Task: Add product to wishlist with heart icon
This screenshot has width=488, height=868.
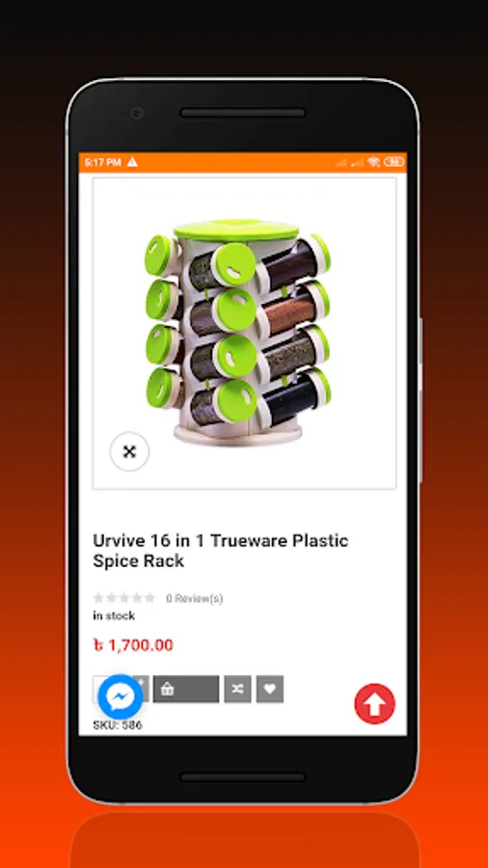Action: [x=270, y=689]
